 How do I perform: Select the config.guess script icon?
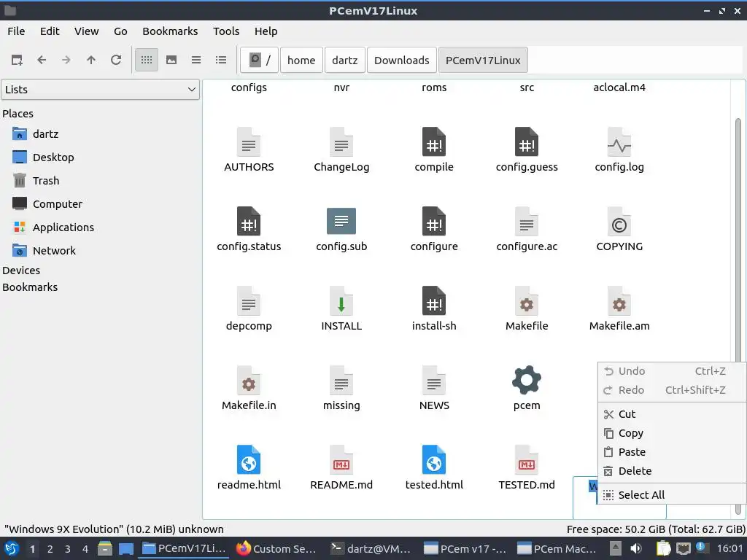pyautogui.click(x=527, y=142)
